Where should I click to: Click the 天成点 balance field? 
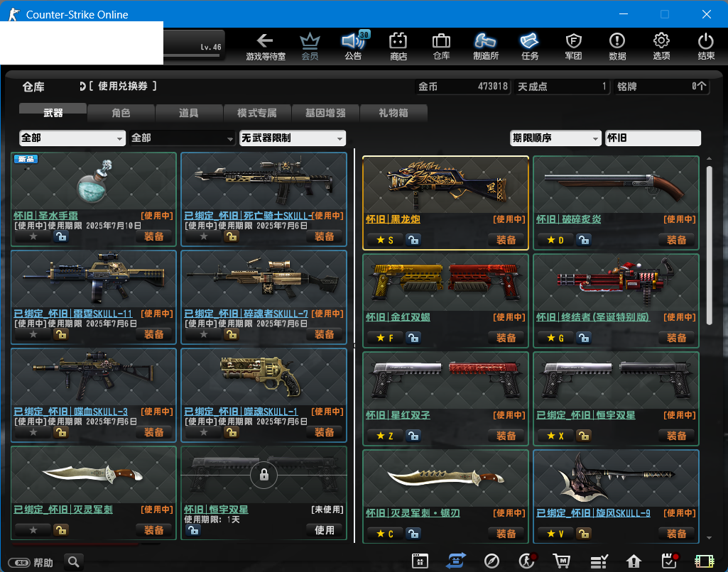[562, 87]
